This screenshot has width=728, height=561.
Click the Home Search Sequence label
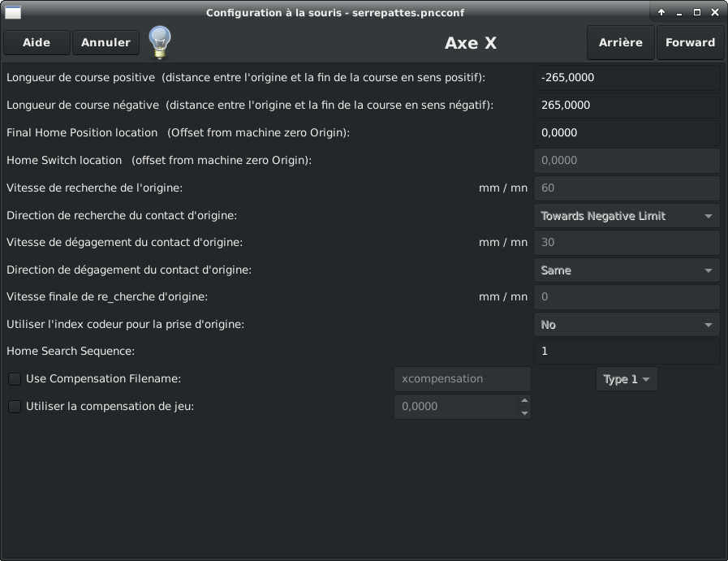pyautogui.click(x=71, y=351)
